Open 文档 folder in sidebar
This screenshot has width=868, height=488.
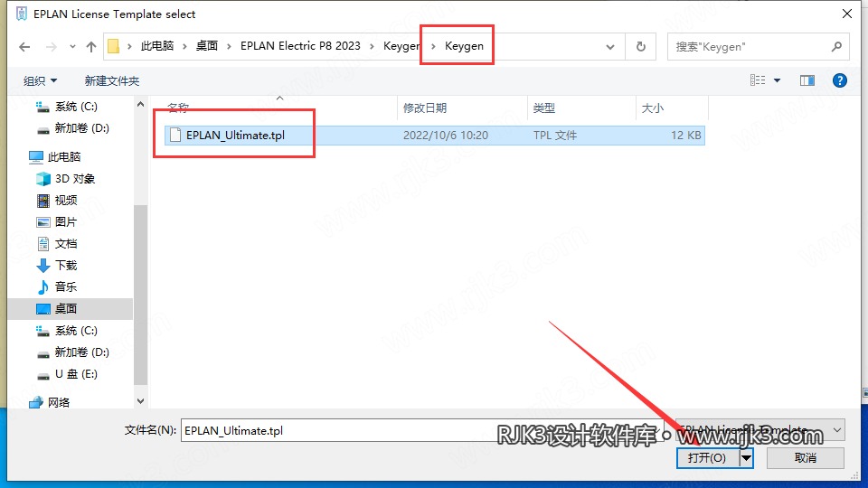coord(65,244)
